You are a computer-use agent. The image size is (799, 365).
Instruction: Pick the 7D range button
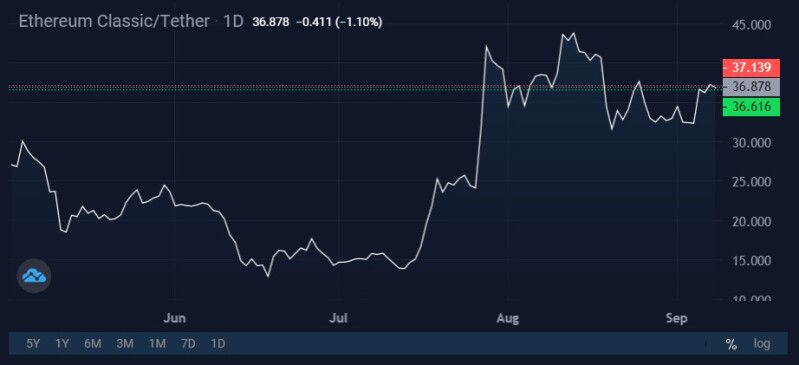point(188,344)
